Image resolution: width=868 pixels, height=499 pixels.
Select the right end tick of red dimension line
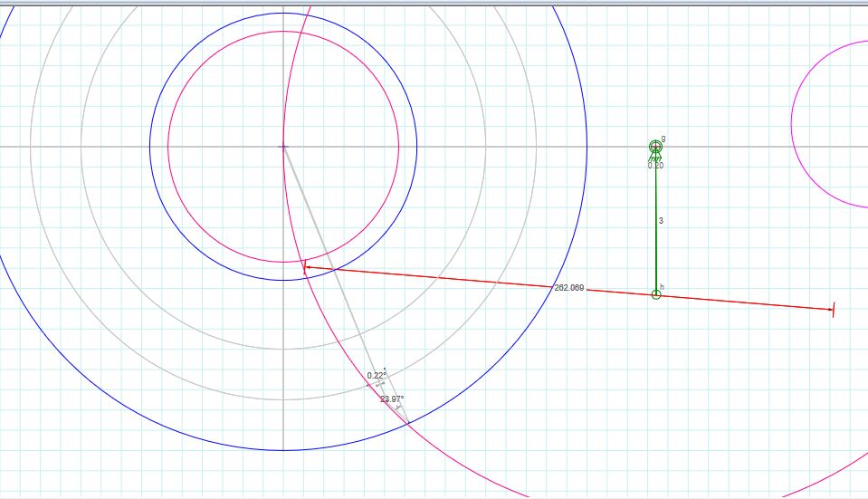tap(833, 310)
